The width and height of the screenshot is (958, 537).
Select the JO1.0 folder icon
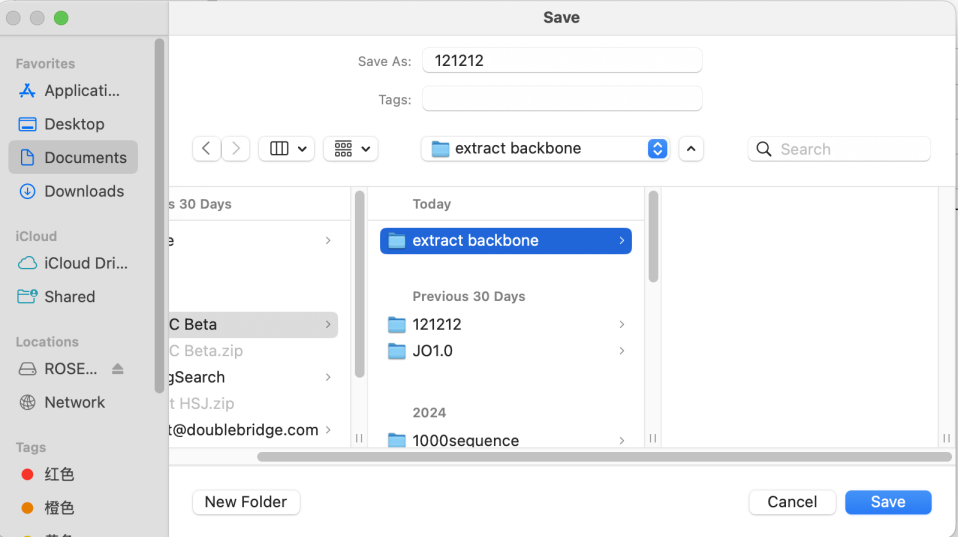coord(397,351)
